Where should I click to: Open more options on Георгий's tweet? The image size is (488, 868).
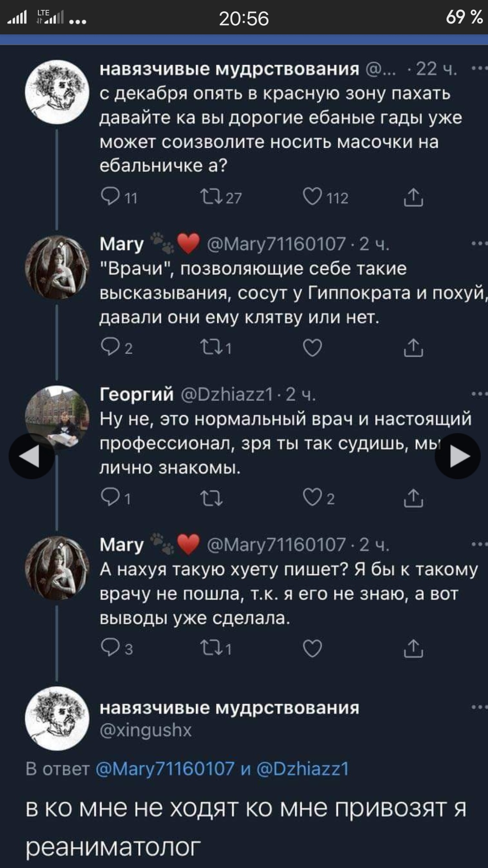pos(479,394)
